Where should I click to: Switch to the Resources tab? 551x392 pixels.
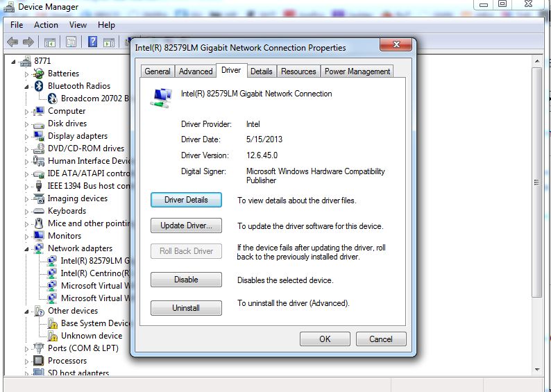[298, 71]
